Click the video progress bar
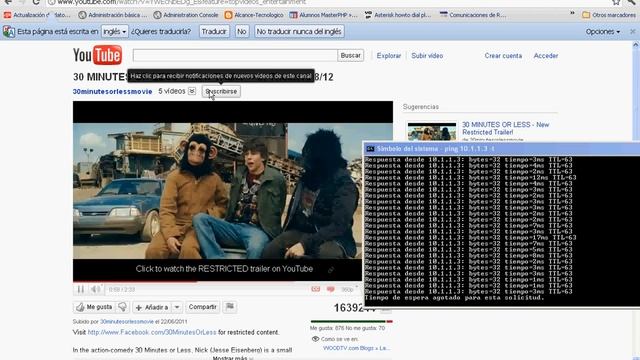 tap(217, 282)
